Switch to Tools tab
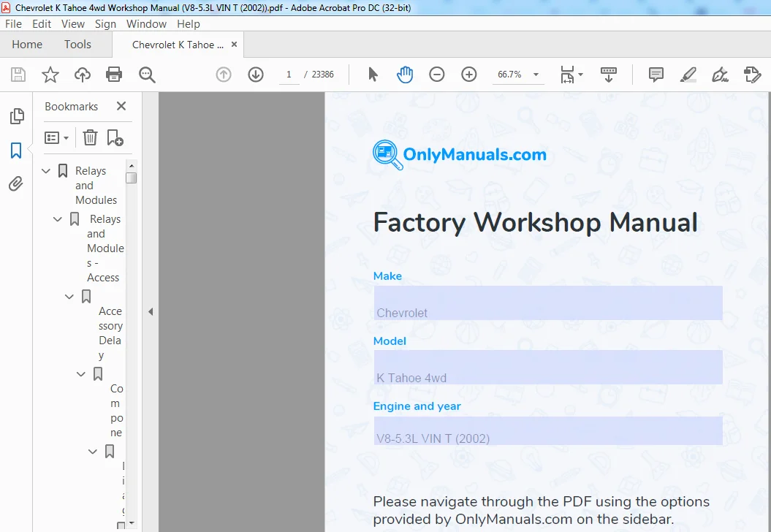The image size is (771, 532). coord(77,45)
